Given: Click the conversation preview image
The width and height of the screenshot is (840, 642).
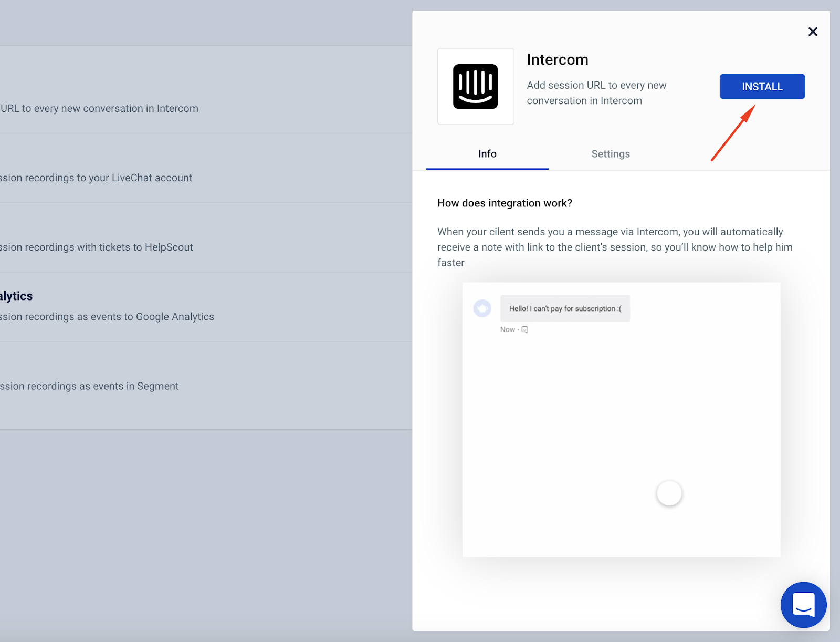Looking at the screenshot, I should click(622, 419).
